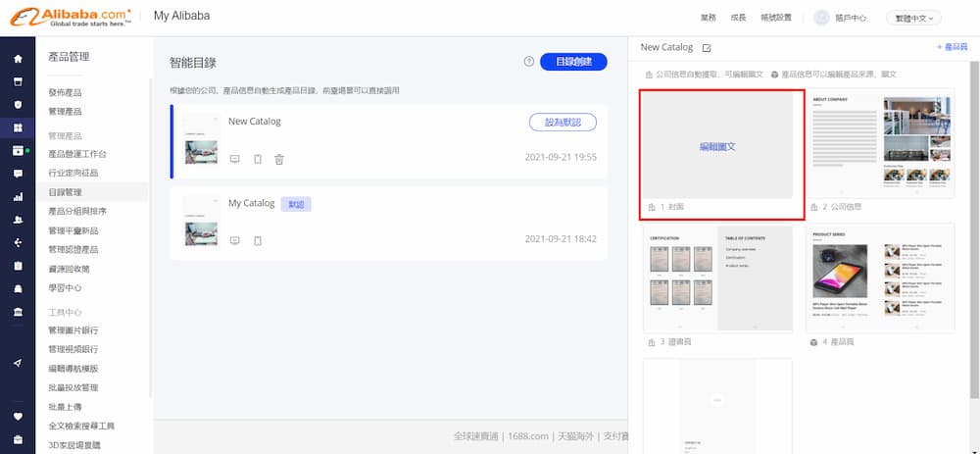The image size is (980, 454).
Task: Rename catalog via edit icon beside New Catalog
Action: tap(707, 47)
